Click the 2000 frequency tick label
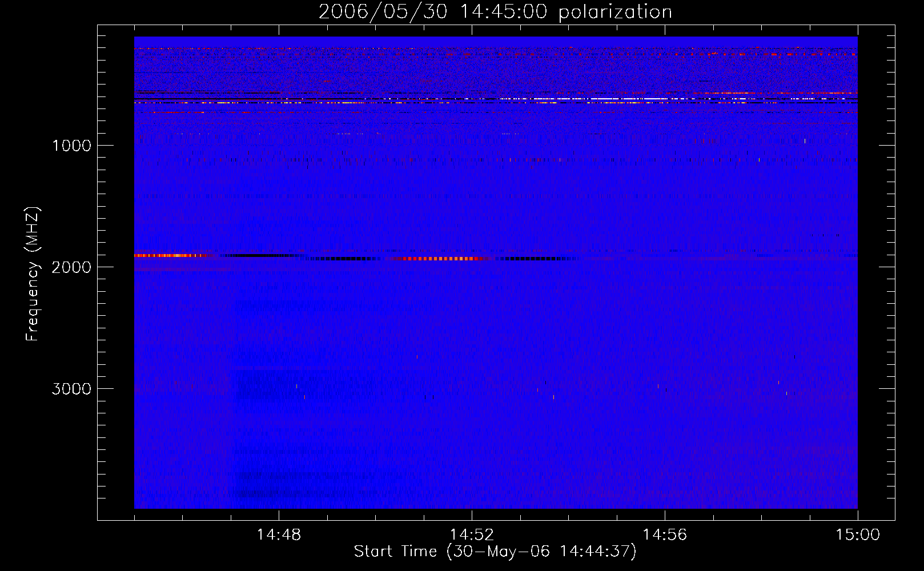Screen dimensions: 924x571 [x=71, y=267]
